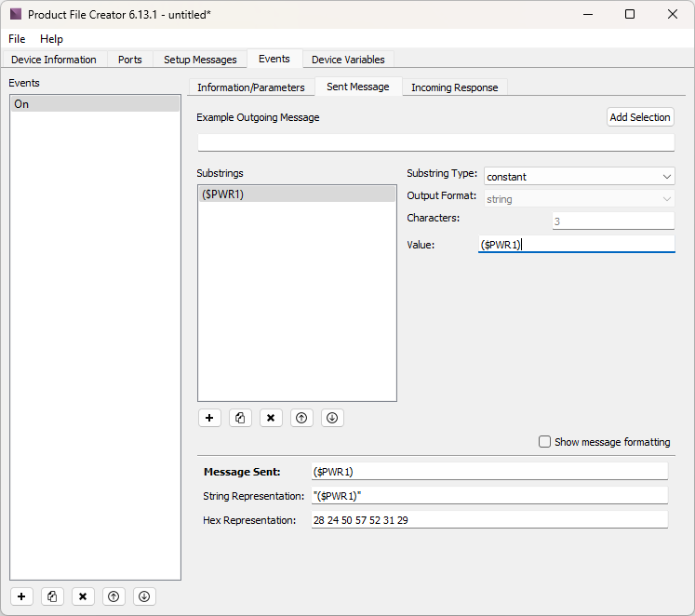Delete the selected substring
This screenshot has height=616, width=695.
[271, 418]
